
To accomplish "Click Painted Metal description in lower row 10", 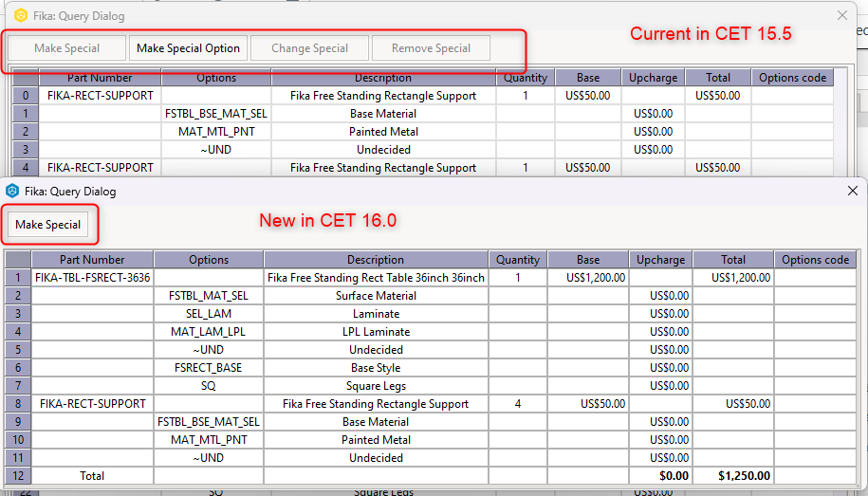I will pyautogui.click(x=376, y=439).
